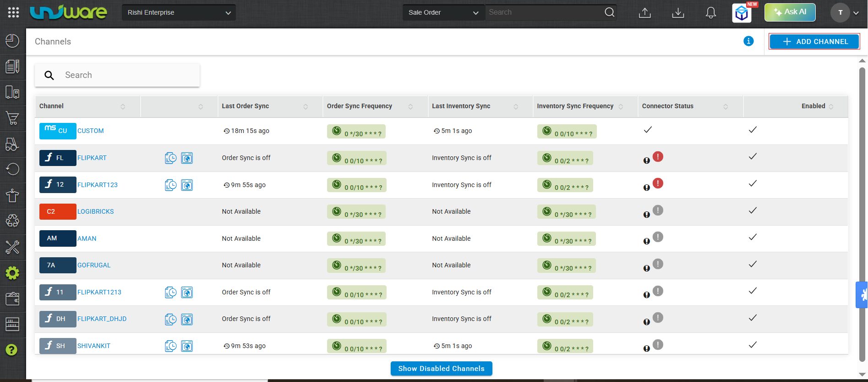Toggle Enabled checkmark for LOGIBRICKS channel
868x382 pixels.
[x=753, y=210]
